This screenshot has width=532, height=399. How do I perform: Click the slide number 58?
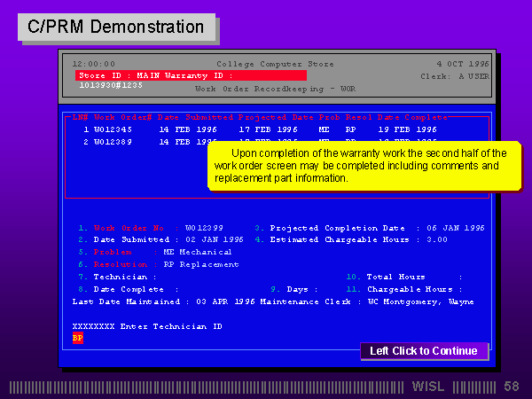click(512, 387)
